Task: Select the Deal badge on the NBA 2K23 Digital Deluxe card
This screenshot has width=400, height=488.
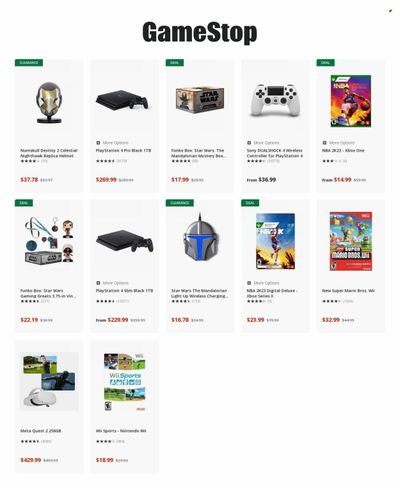Action: click(250, 203)
